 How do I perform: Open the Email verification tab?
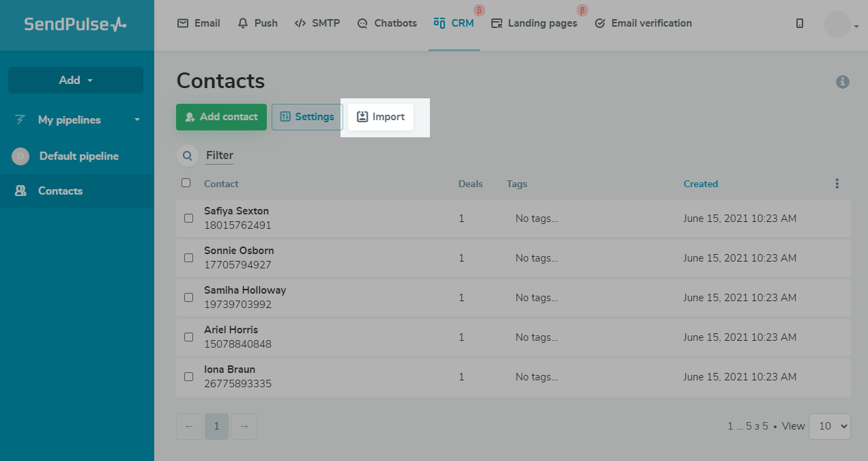643,23
